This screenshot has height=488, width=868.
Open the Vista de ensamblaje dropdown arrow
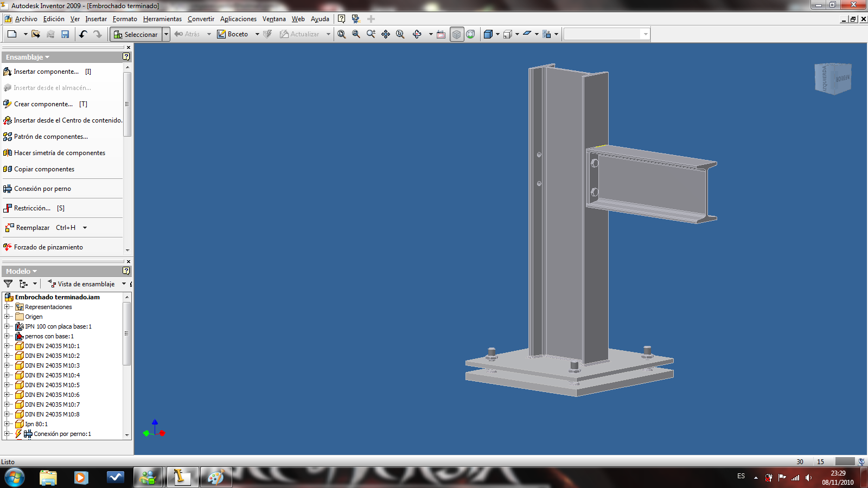(x=124, y=284)
